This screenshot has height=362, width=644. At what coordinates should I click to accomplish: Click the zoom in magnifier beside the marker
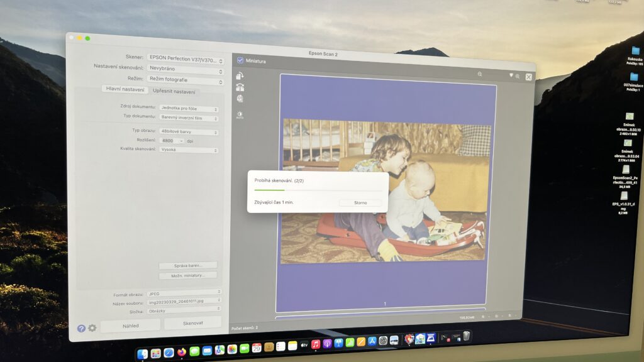coord(518,76)
